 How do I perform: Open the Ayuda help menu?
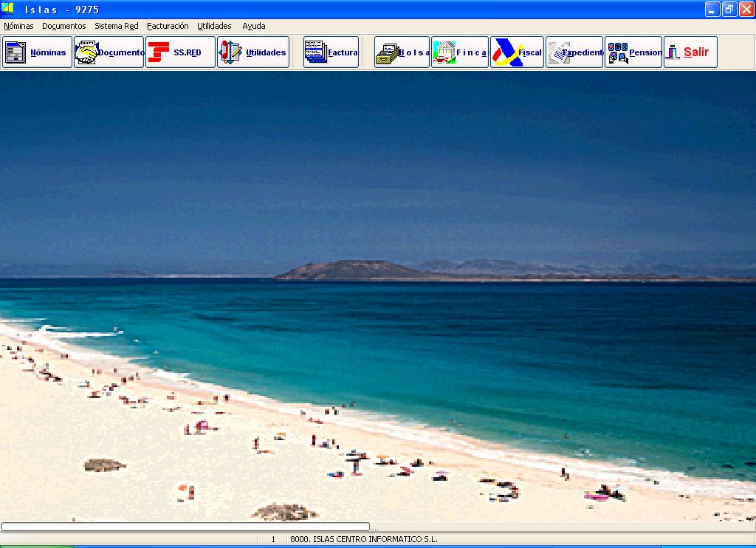coord(254,26)
